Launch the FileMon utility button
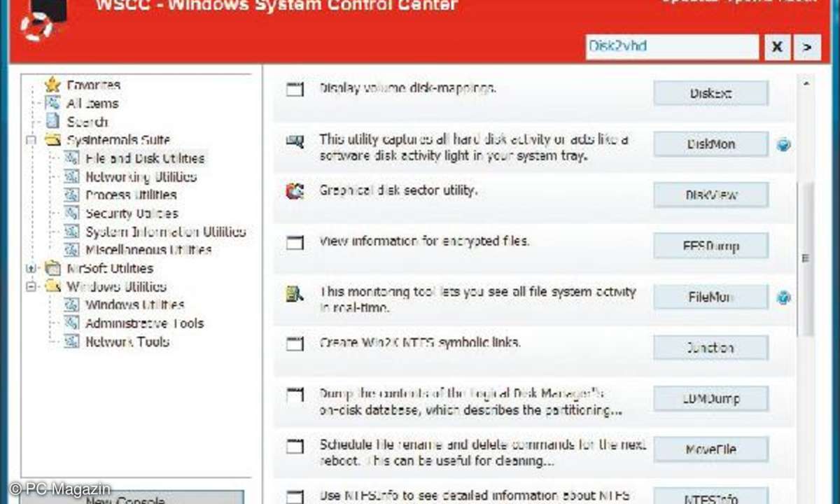The width and height of the screenshot is (840, 504). pyautogui.click(x=710, y=297)
